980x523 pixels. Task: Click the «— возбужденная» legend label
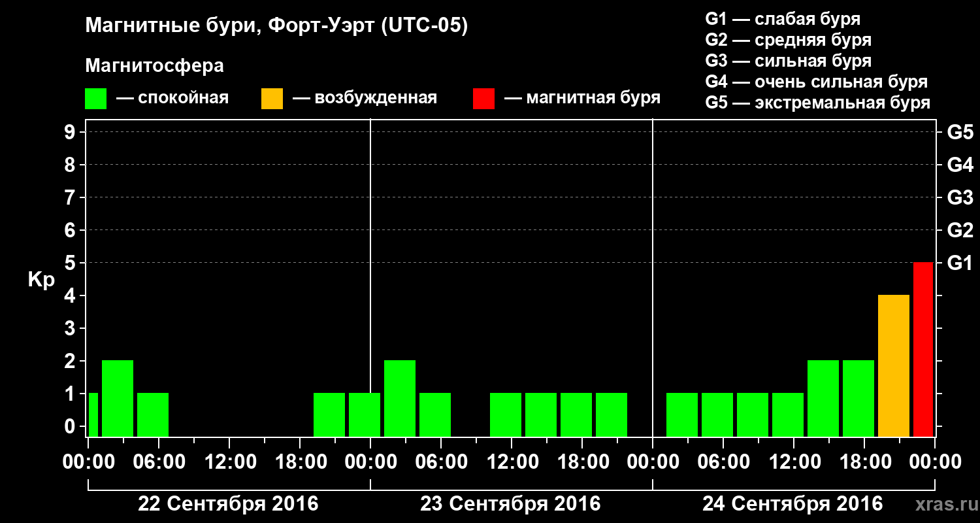coord(365,98)
